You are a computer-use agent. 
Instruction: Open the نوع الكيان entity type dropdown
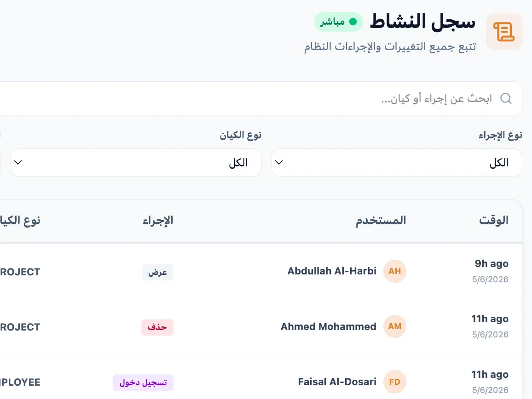tap(136, 162)
